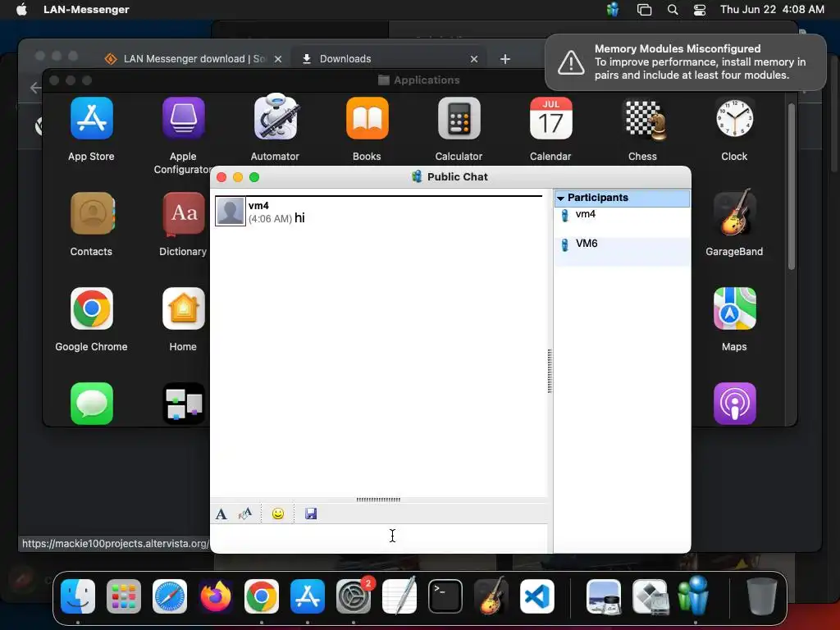Open Automator in Applications window

point(276,118)
